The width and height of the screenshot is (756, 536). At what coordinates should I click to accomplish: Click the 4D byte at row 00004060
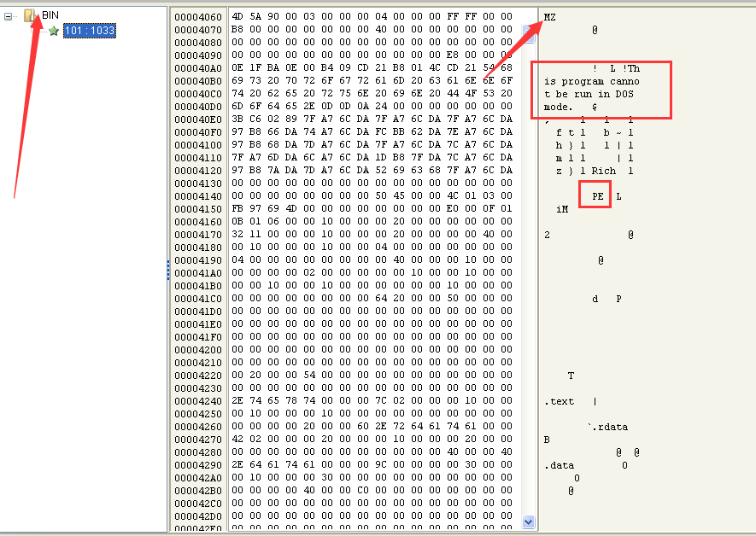[237, 17]
